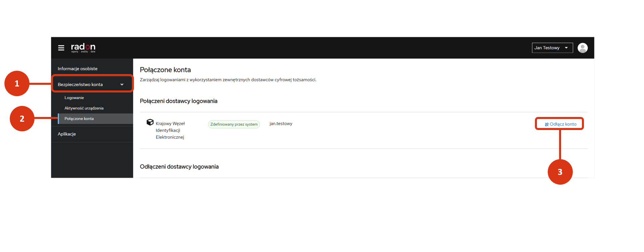Click the unlink icon beside Odłącz konto
The image size is (644, 252).
click(546, 124)
